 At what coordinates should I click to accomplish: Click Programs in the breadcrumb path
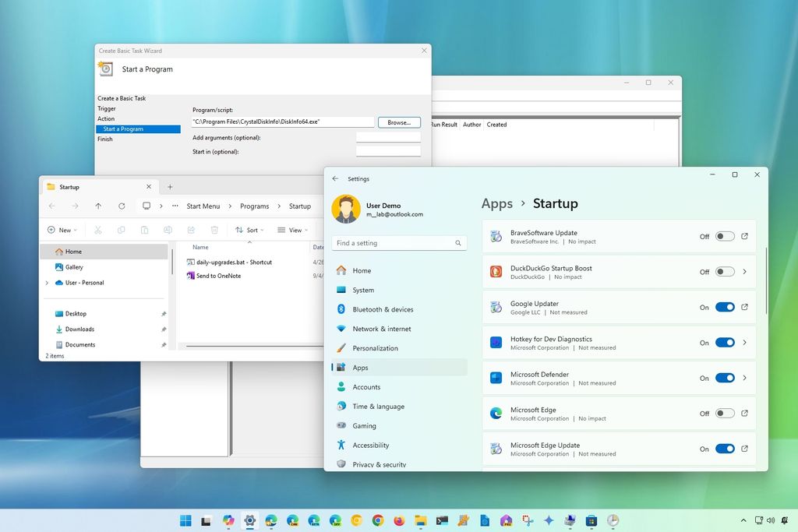point(254,206)
